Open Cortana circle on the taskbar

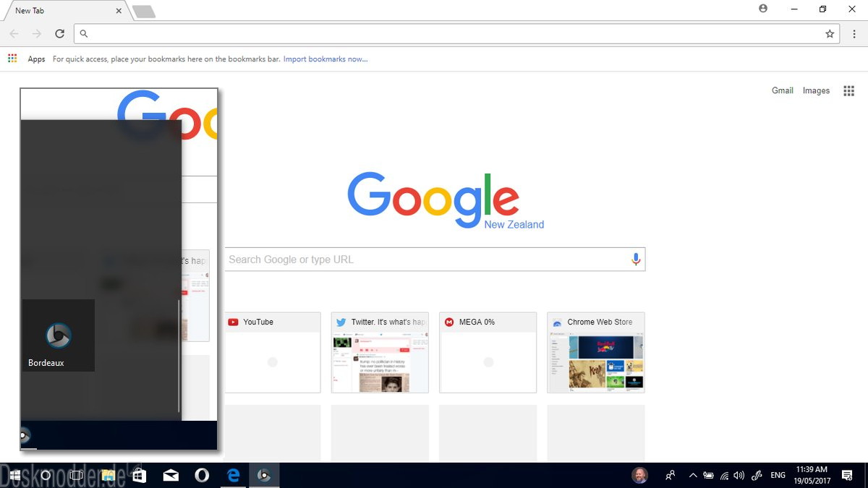pyautogui.click(x=46, y=475)
